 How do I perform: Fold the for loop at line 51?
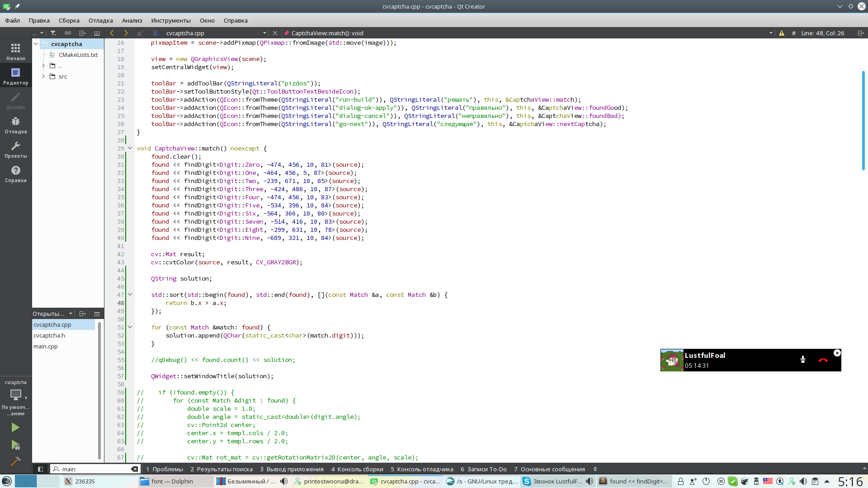click(x=130, y=327)
